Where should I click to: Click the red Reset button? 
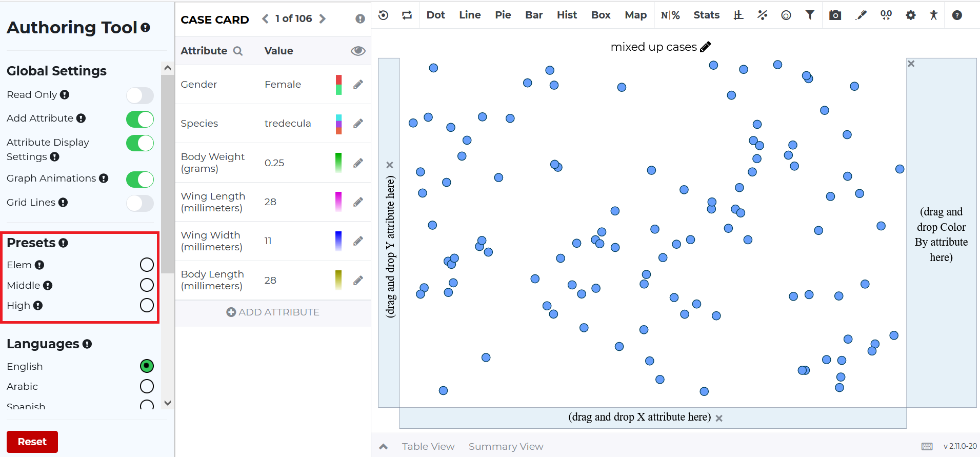(x=32, y=442)
